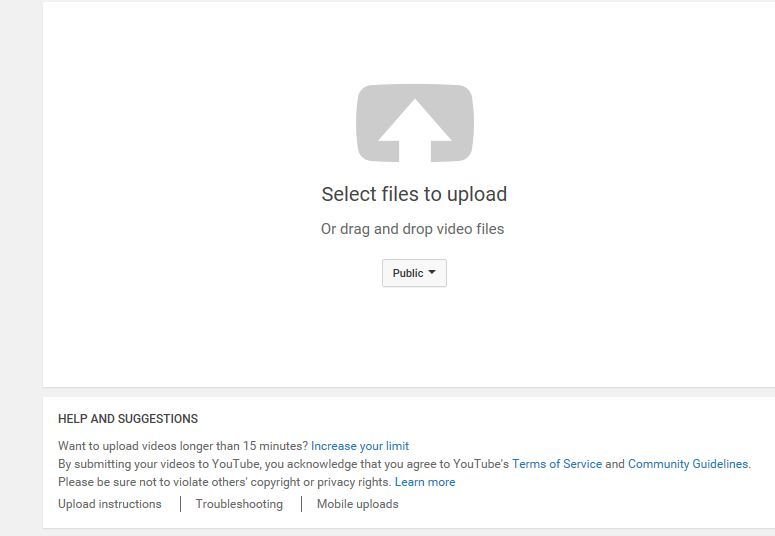This screenshot has height=536, width=775.
Task: Open the Public privacy dropdown
Action: click(414, 273)
